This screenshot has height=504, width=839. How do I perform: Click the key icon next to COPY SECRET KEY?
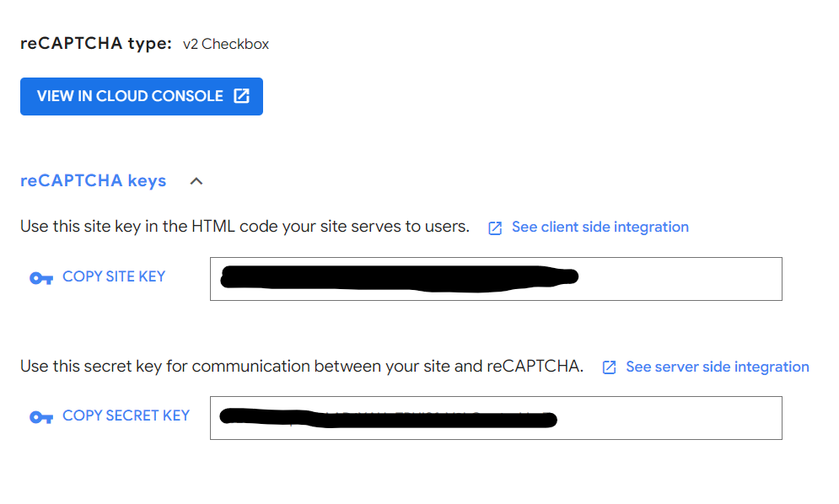tap(40, 416)
